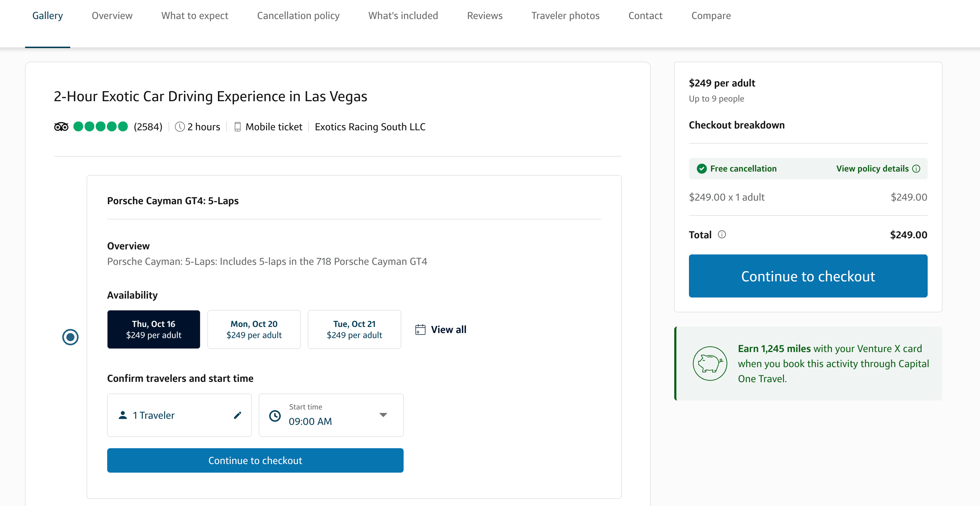The image size is (980, 506).
Task: Click the info icon after View policy details
Action: tap(917, 169)
